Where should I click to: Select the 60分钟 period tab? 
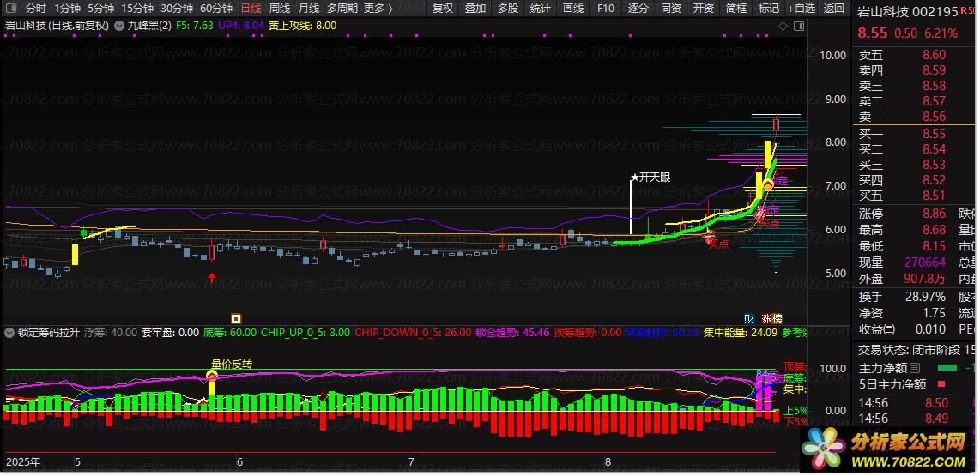[215, 8]
